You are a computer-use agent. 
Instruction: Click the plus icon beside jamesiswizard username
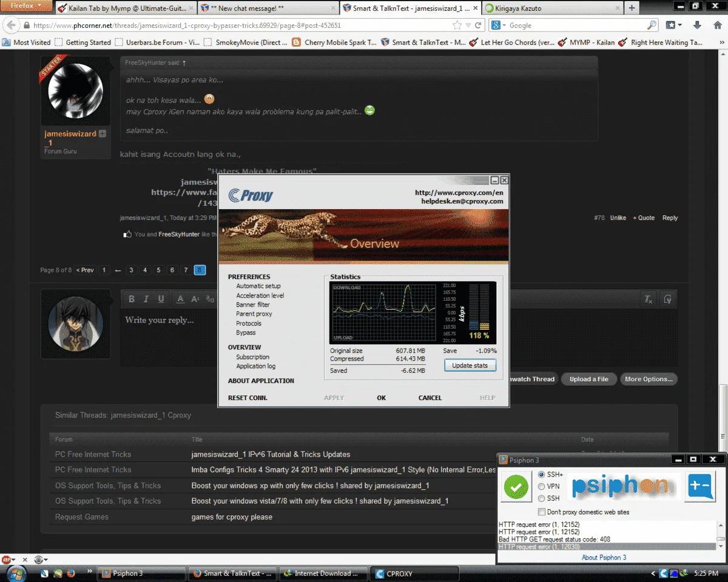pos(103,133)
